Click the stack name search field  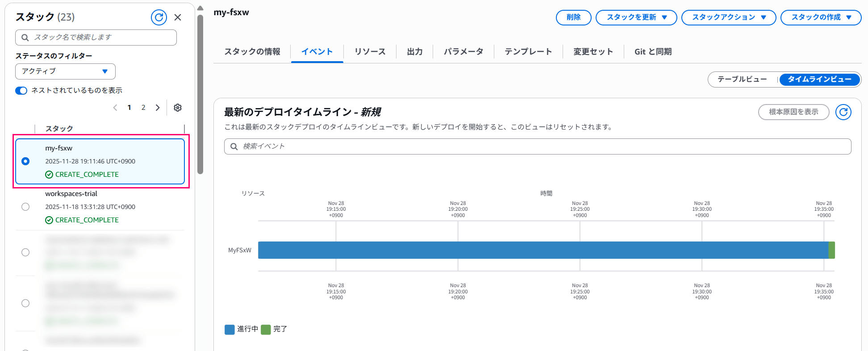(x=96, y=38)
